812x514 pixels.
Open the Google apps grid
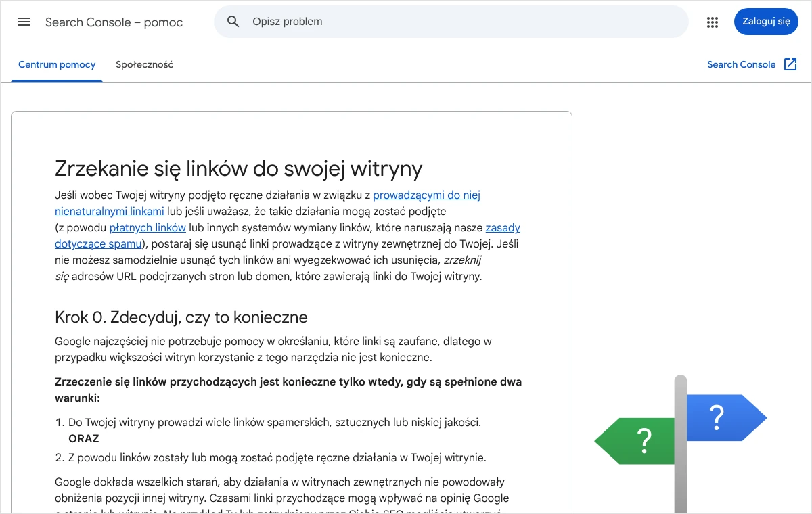click(x=712, y=22)
